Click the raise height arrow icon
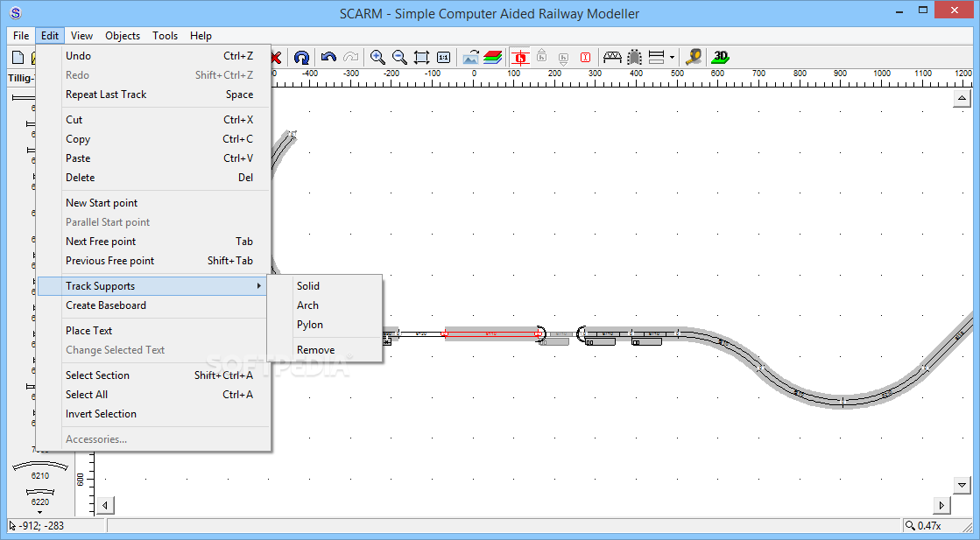 click(x=542, y=56)
